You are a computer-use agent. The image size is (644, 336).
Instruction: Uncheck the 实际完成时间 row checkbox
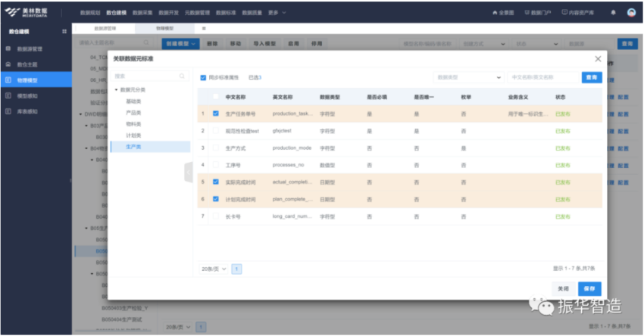pyautogui.click(x=216, y=182)
